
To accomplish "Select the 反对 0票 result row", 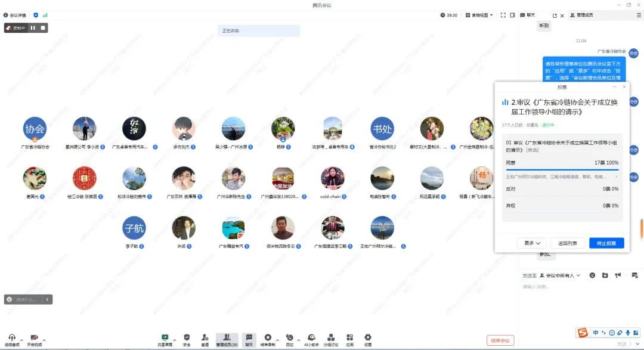I will click(562, 189).
